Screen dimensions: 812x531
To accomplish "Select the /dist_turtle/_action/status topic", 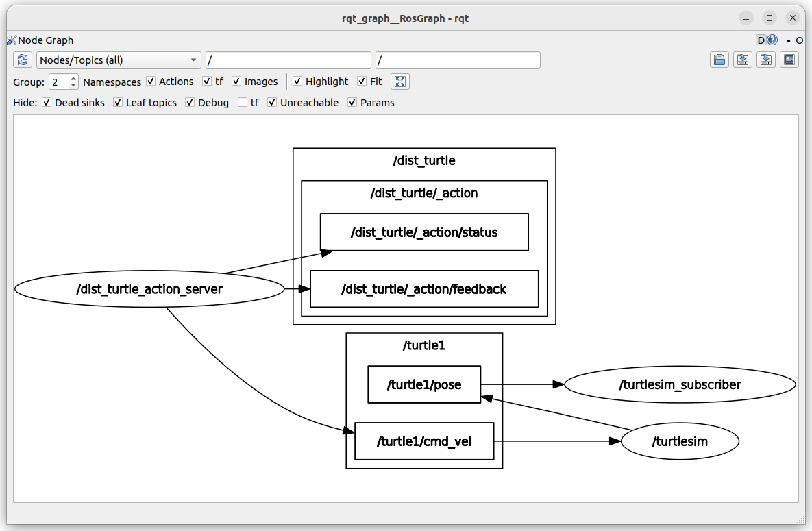I will [x=424, y=232].
